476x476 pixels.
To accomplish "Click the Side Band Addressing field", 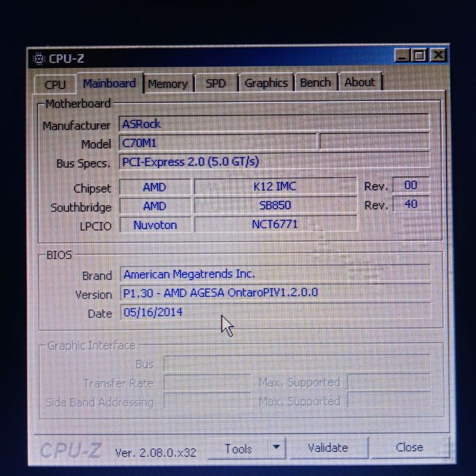I will tap(207, 401).
